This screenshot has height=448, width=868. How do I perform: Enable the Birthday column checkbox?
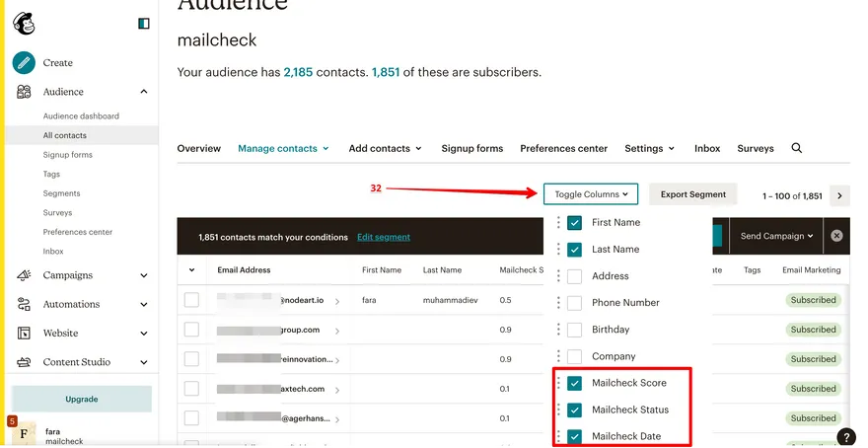click(x=575, y=330)
